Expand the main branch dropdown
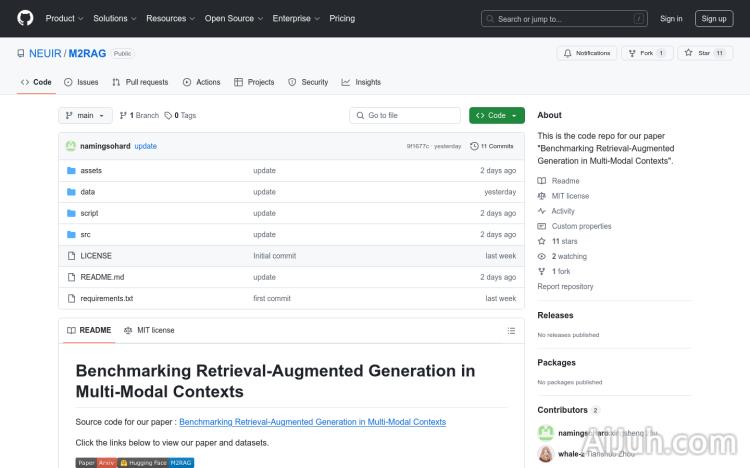This screenshot has height=468, width=750. pos(85,116)
